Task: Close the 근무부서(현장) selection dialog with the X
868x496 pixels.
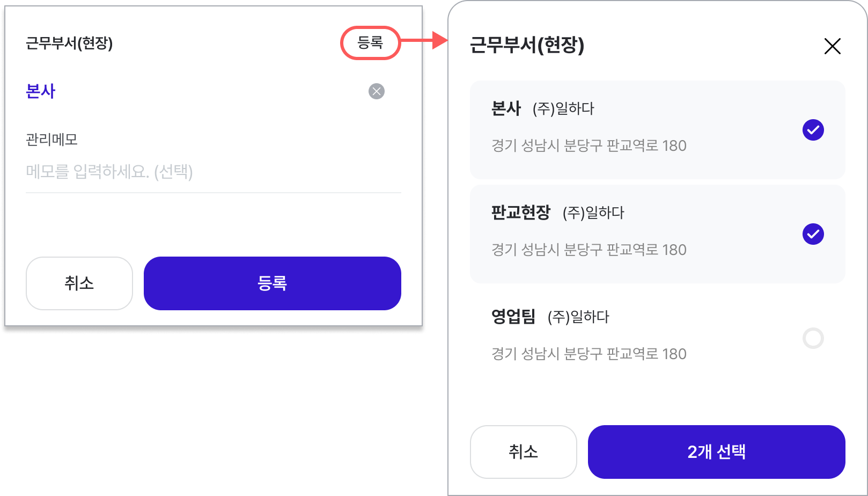Action: tap(832, 46)
